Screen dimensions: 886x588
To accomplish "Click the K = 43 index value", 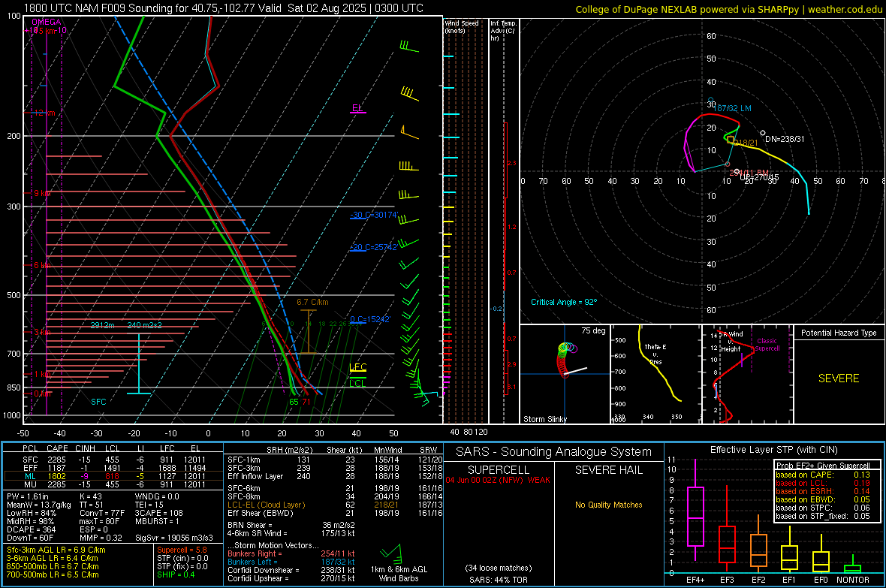I will (x=91, y=496).
